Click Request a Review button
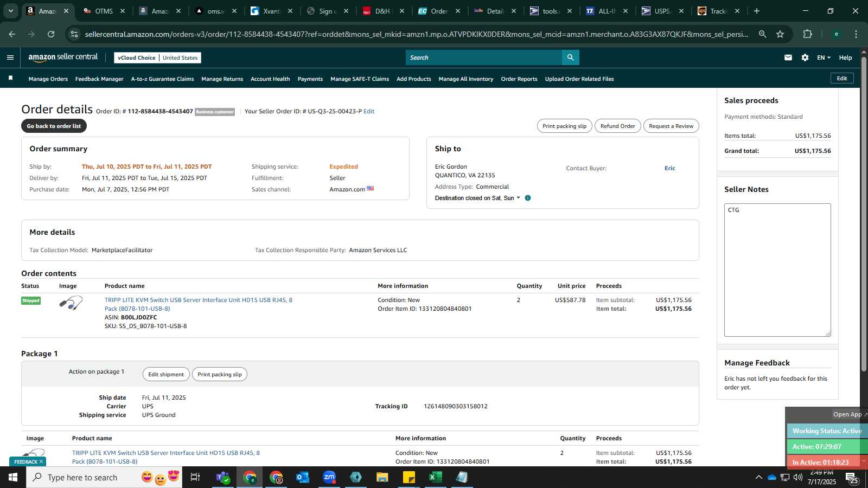The width and height of the screenshot is (868, 488). (x=671, y=126)
